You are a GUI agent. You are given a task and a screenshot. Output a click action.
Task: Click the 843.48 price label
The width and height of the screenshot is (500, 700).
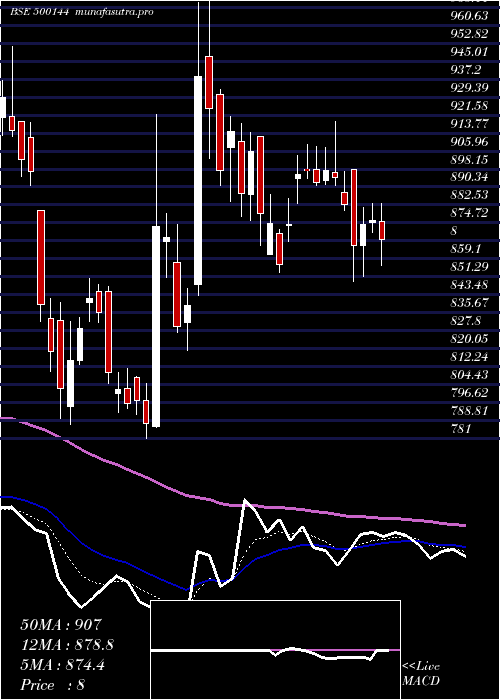469,284
